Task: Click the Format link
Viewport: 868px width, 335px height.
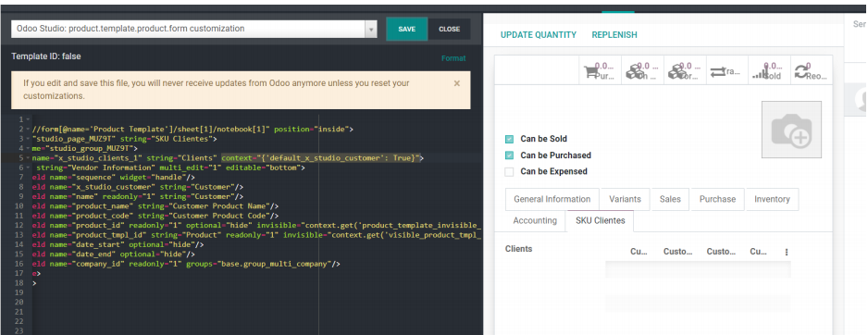Action: tap(453, 58)
